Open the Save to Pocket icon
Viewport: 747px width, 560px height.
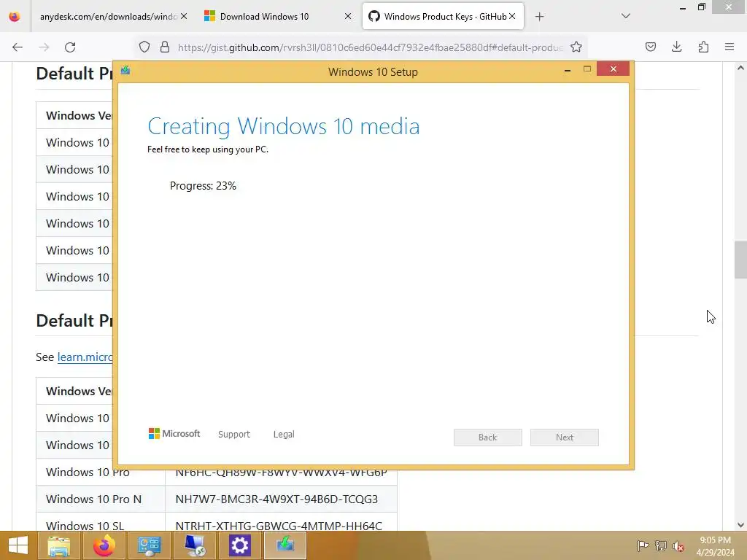click(x=651, y=47)
